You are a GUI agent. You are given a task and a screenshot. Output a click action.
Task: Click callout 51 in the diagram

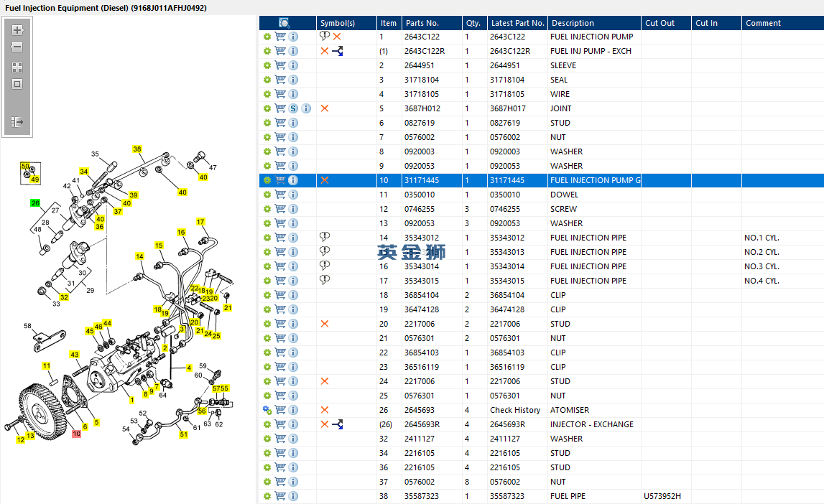pos(183,434)
